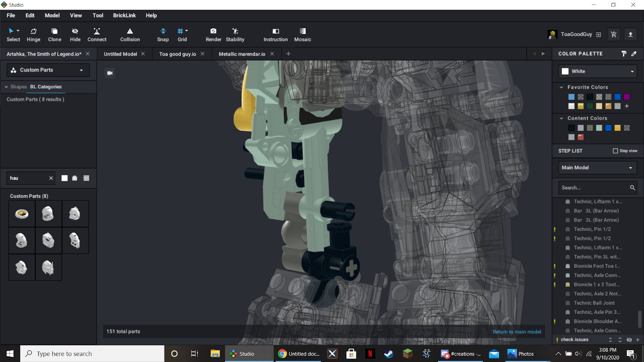Open the File menu
Image resolution: width=644 pixels, height=362 pixels.
11,15
